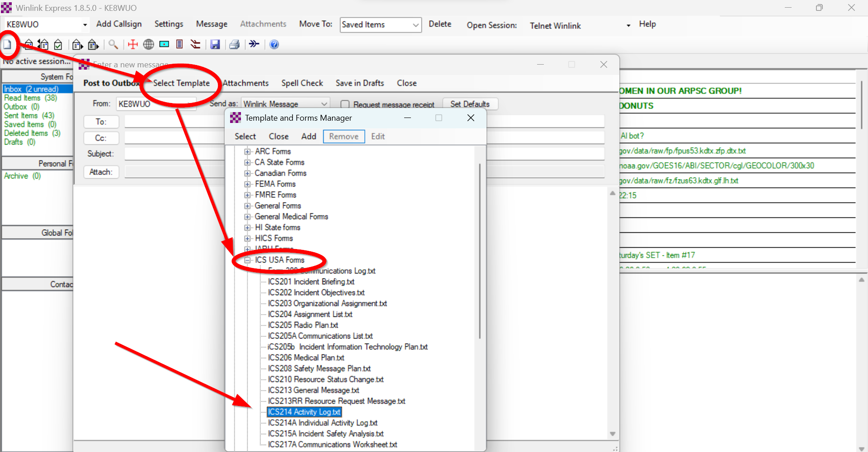Click the Subject input field

(364, 154)
